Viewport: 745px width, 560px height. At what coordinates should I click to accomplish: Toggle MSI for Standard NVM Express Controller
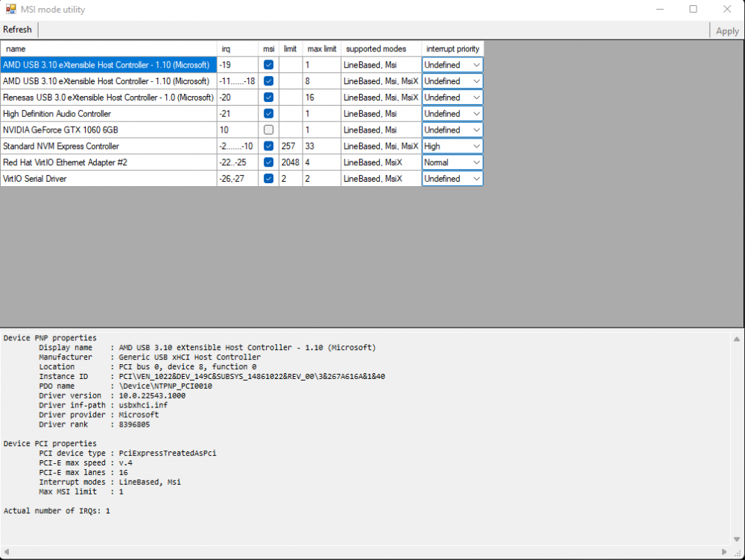pyautogui.click(x=268, y=146)
